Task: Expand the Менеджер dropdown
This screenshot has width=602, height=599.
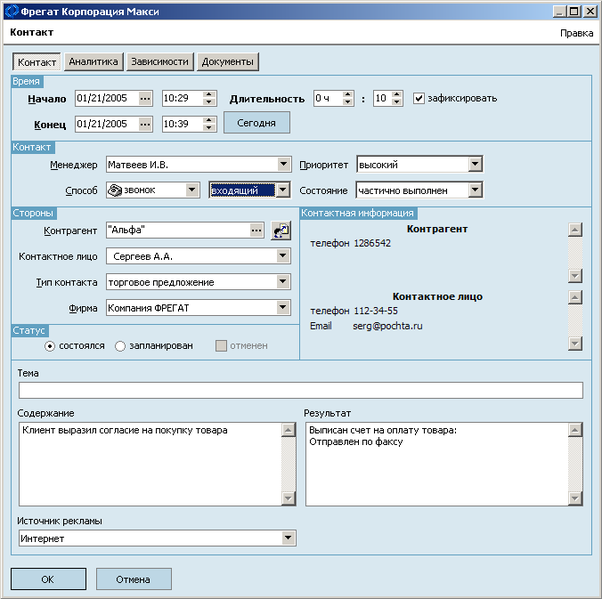Action: click(x=283, y=164)
